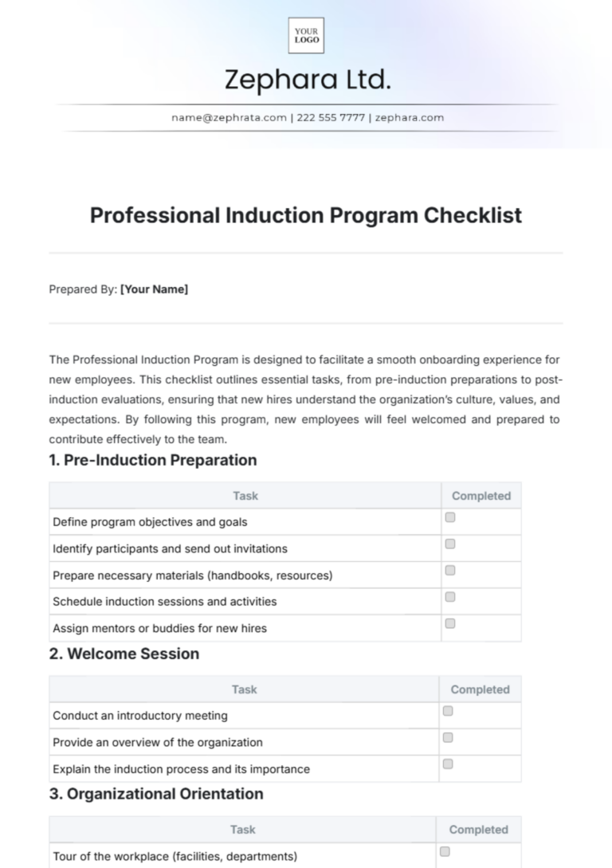The image size is (612, 868).
Task: Mark Conduct an introductory meeting as completed
Action: click(448, 711)
